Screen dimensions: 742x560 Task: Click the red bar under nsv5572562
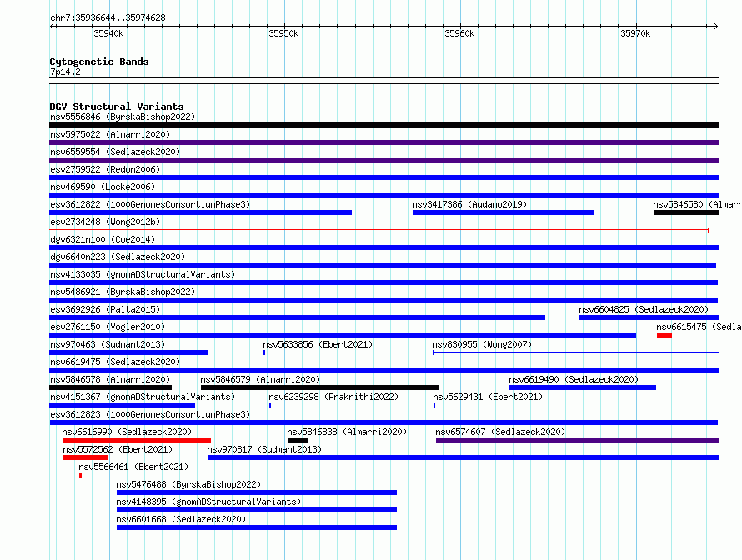[86, 457]
